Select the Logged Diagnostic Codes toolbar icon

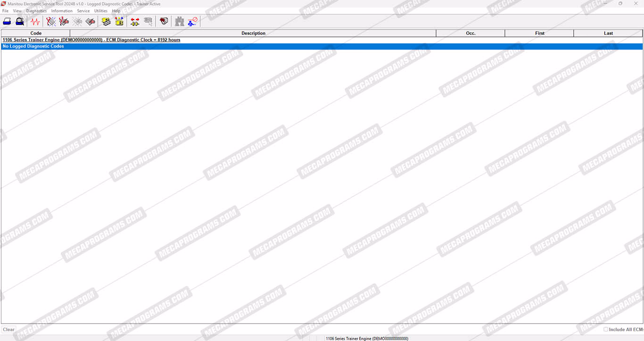(64, 21)
